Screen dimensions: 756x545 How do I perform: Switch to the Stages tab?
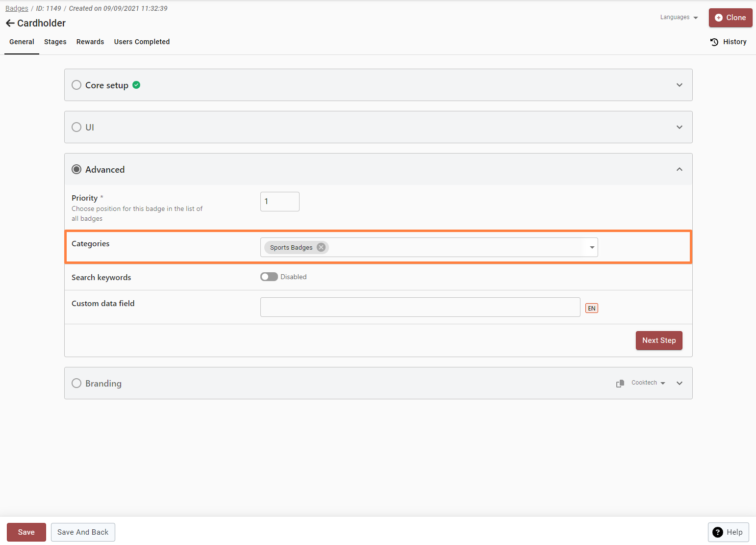55,42
